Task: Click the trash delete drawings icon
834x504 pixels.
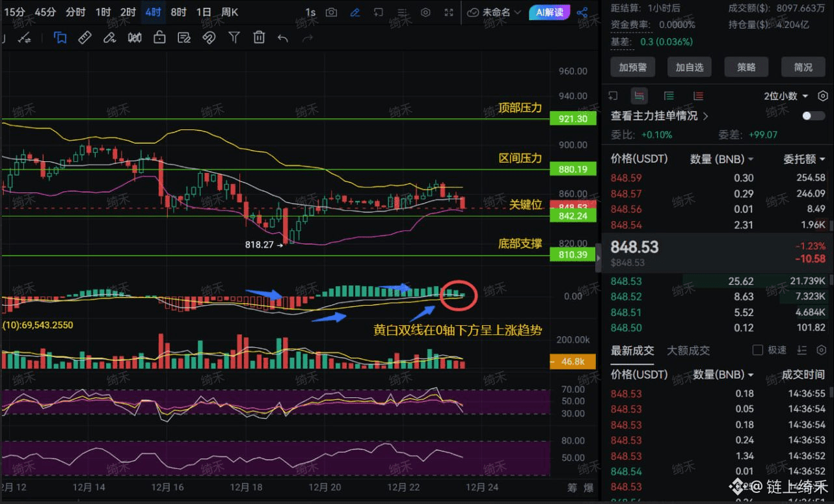Action: (259, 38)
